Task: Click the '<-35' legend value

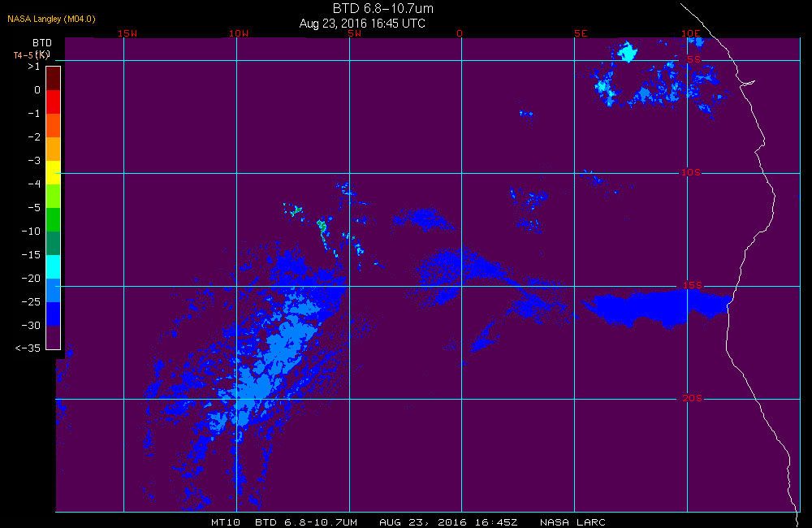Action: pos(28,348)
